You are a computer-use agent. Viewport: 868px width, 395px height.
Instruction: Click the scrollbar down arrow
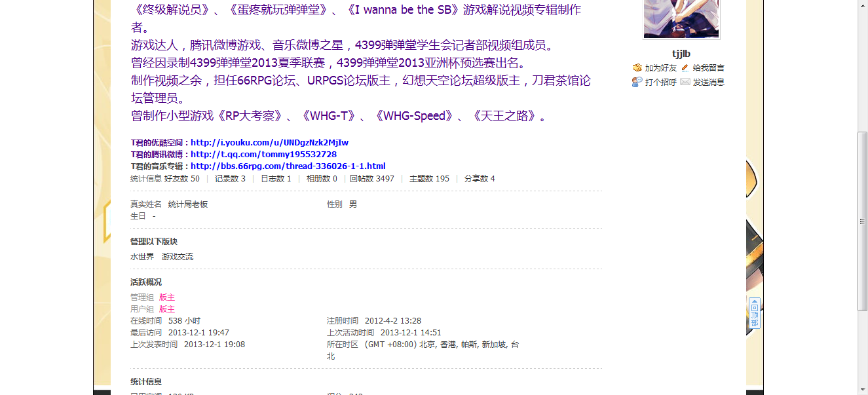coord(863,390)
